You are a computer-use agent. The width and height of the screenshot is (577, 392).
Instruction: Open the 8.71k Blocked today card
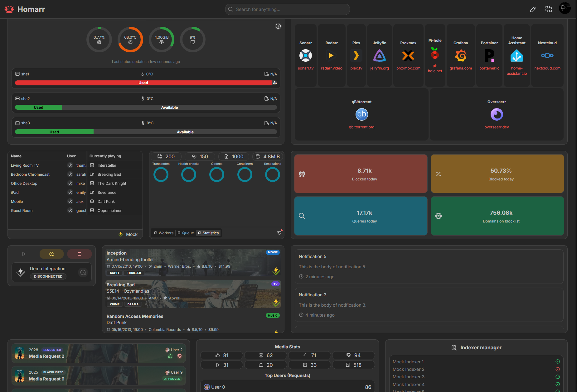coord(361,174)
